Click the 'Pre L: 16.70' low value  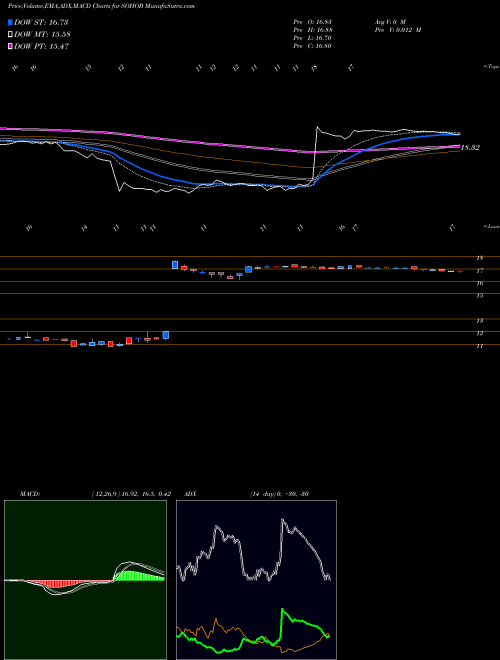(313, 38)
